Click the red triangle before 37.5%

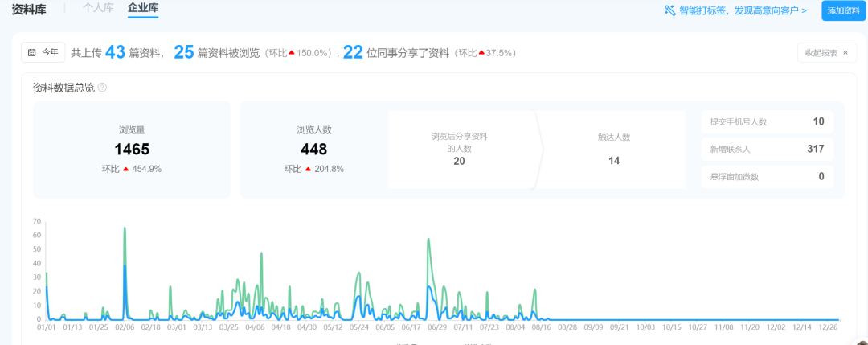click(481, 53)
